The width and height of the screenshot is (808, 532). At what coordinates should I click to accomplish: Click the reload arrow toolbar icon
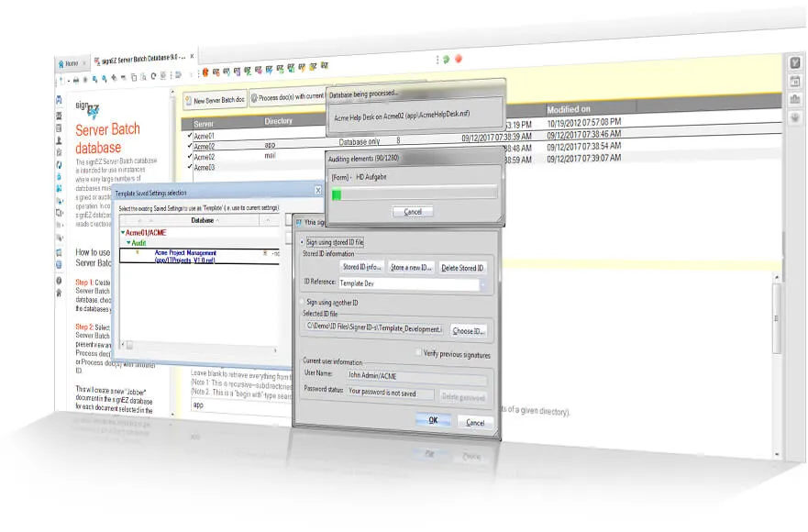click(x=153, y=76)
